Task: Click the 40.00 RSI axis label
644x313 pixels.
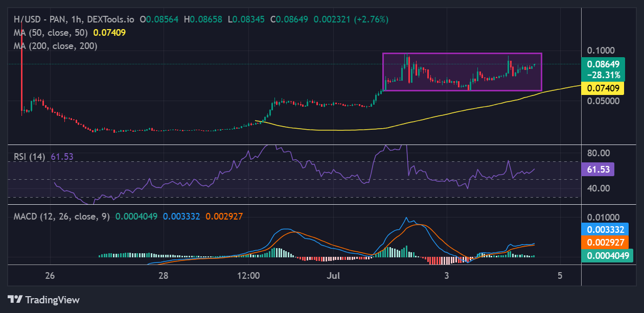Action: [599, 188]
